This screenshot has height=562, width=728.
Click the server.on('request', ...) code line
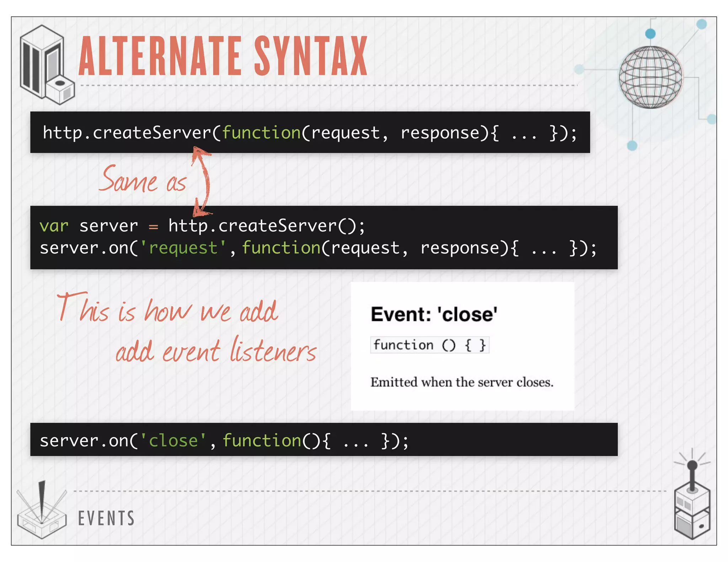pyautogui.click(x=318, y=248)
